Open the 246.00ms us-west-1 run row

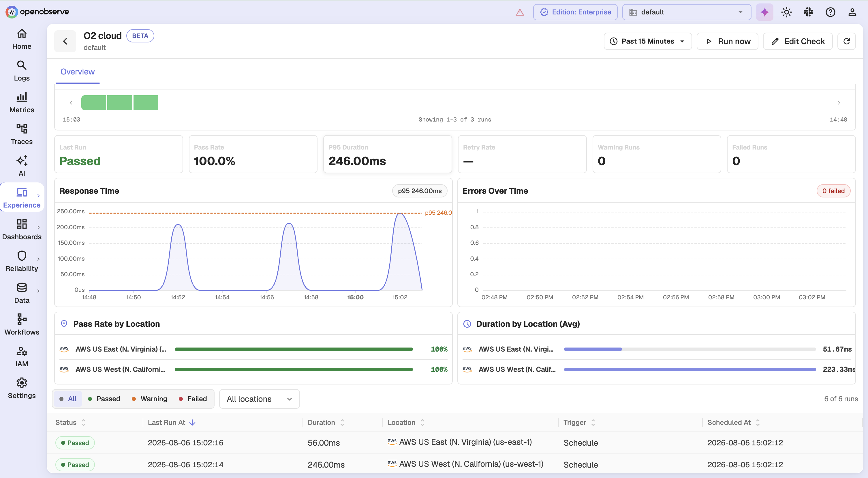[455, 464]
